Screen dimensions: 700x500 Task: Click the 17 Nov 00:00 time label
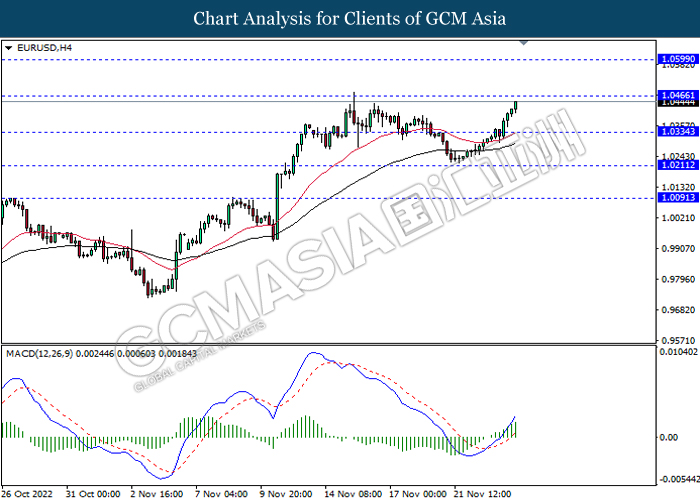418,494
